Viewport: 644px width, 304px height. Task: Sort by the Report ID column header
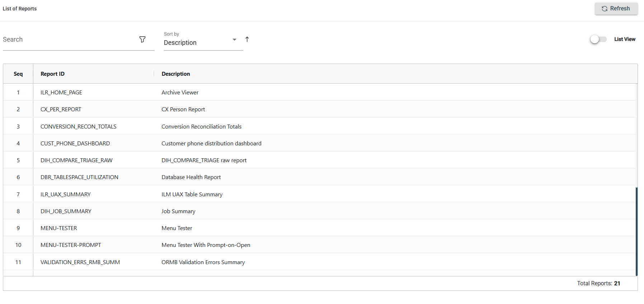pyautogui.click(x=53, y=74)
